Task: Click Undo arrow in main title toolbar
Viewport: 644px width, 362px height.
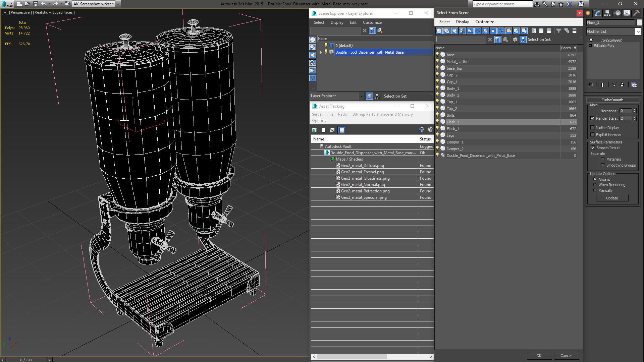Action: tap(44, 4)
